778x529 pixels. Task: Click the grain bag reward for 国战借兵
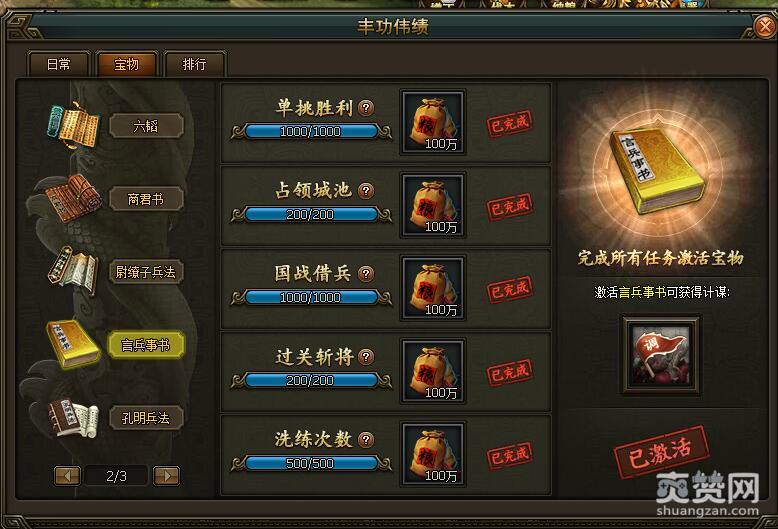coord(433,288)
